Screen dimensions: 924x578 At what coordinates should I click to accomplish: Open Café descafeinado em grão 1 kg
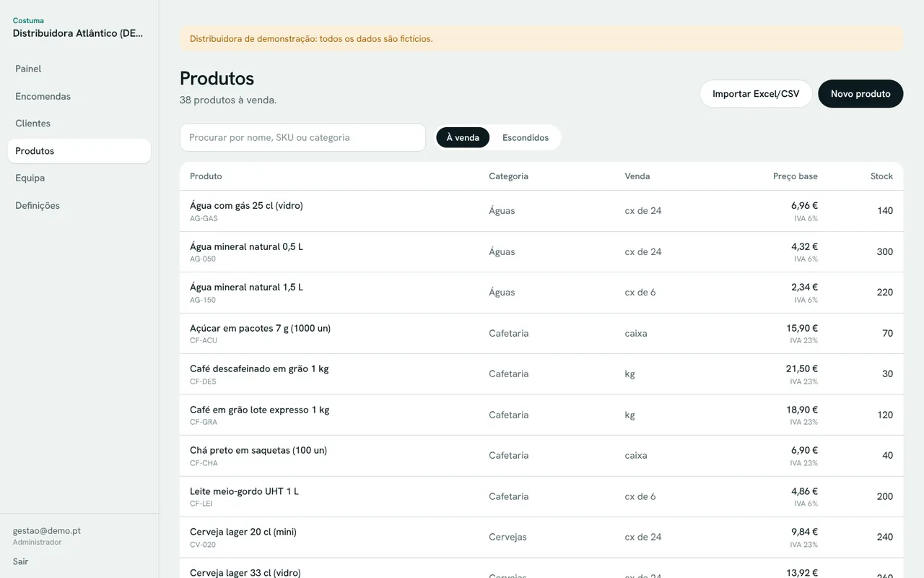tap(259, 368)
